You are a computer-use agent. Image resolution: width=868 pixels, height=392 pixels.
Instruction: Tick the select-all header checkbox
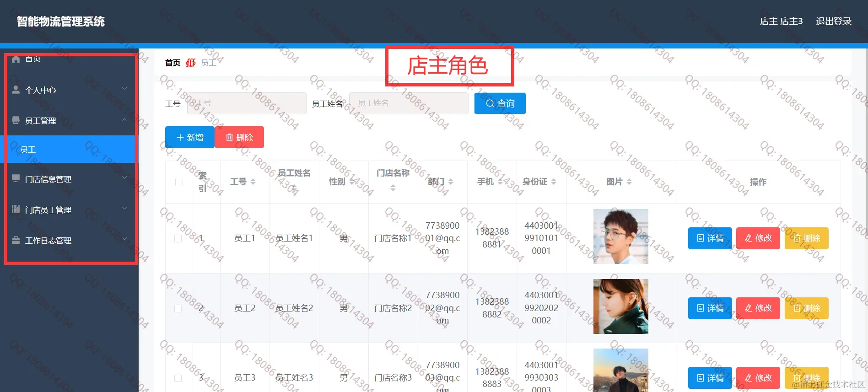(x=179, y=183)
